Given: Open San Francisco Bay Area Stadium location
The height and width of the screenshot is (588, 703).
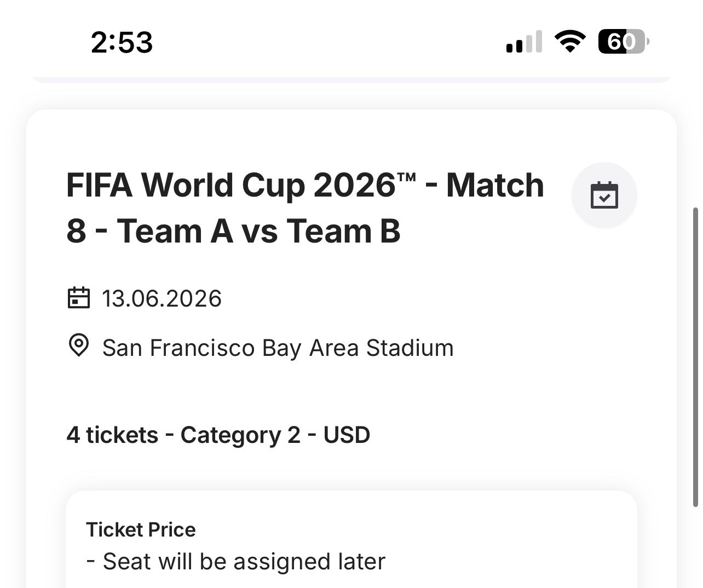Looking at the screenshot, I should pos(277,347).
